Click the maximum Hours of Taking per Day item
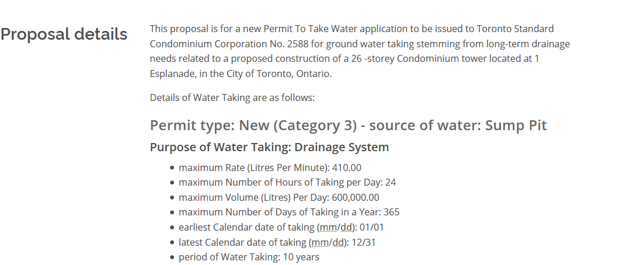This screenshot has height=265, width=644. click(x=287, y=183)
